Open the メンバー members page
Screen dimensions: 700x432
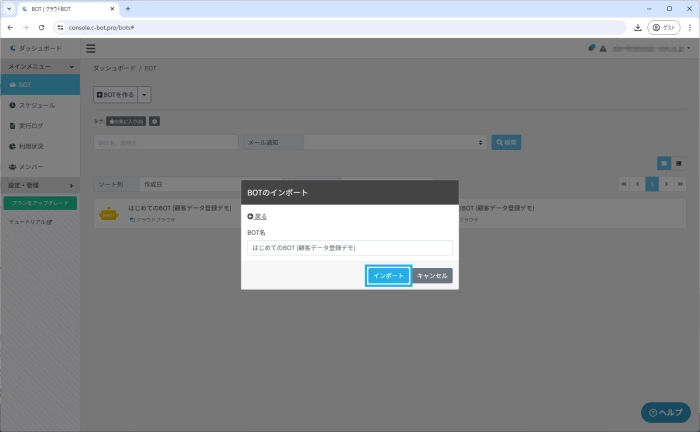pyautogui.click(x=31, y=166)
